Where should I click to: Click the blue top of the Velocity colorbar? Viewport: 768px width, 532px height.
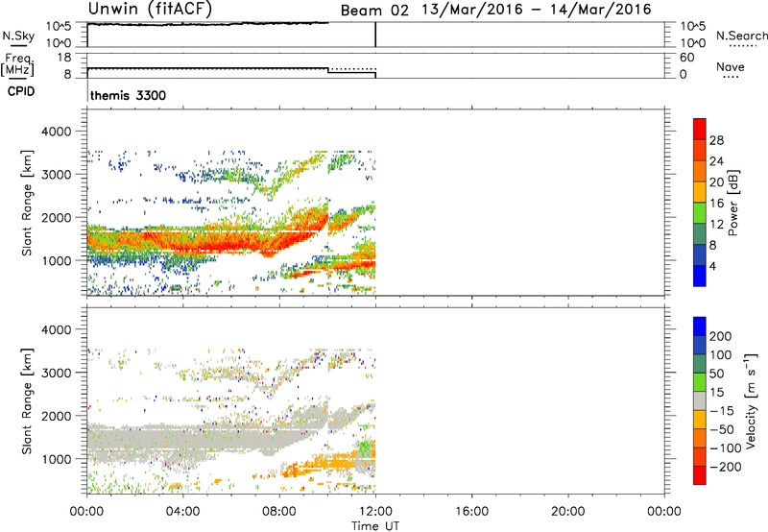click(700, 326)
